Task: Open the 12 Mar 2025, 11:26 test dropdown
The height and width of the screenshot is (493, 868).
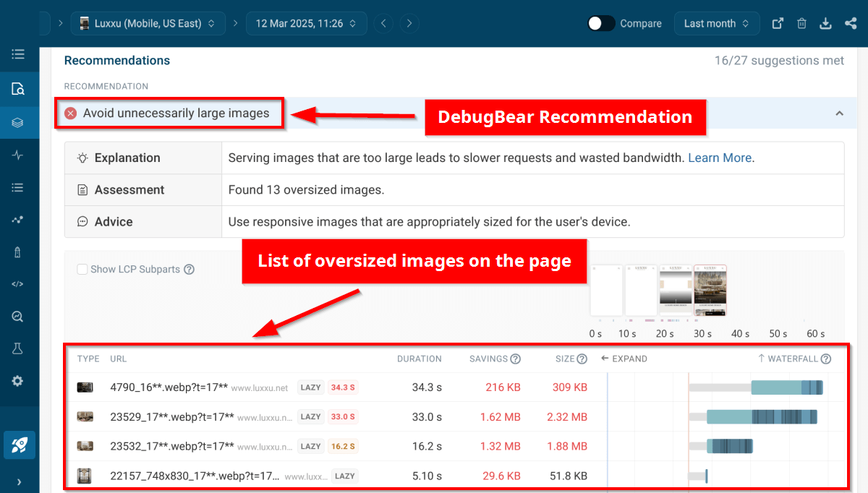Action: click(305, 23)
